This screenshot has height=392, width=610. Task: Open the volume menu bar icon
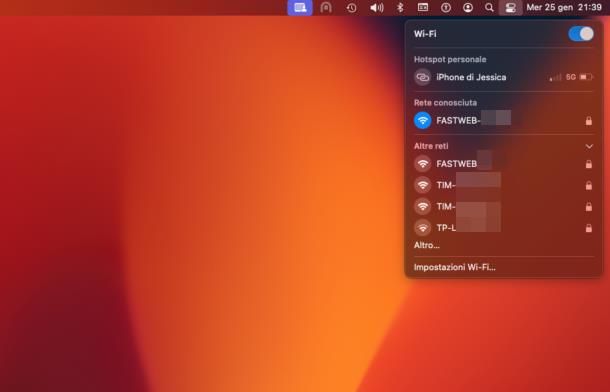click(x=377, y=7)
